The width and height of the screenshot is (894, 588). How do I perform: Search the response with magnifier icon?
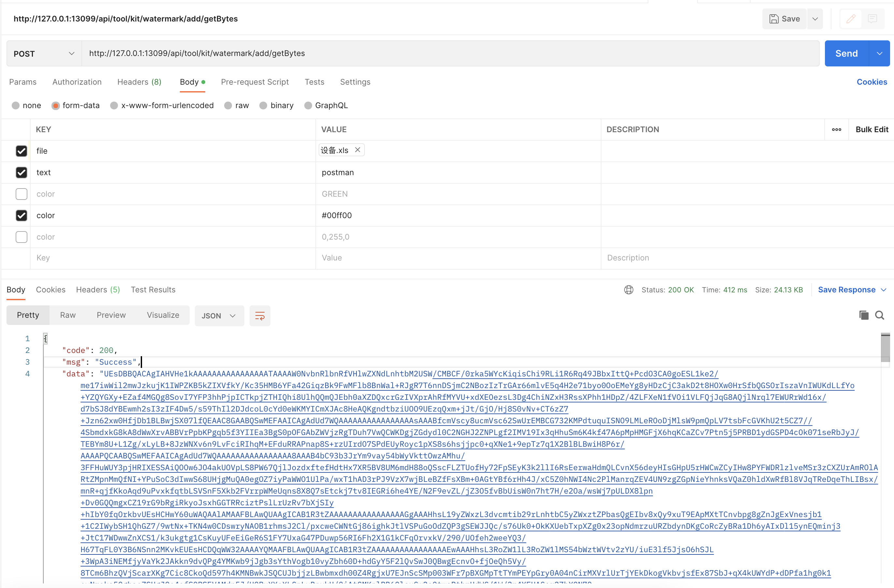pos(879,315)
